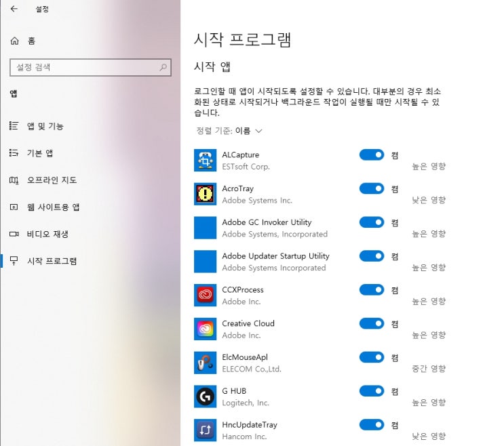
Task: Disable ALCapture startup toggle
Action: 372,155
